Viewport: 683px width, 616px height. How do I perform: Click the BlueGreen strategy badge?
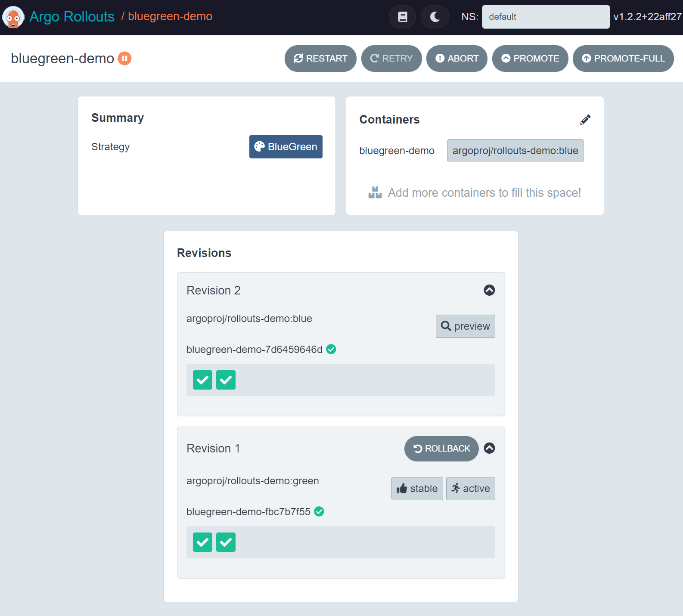[x=286, y=147]
